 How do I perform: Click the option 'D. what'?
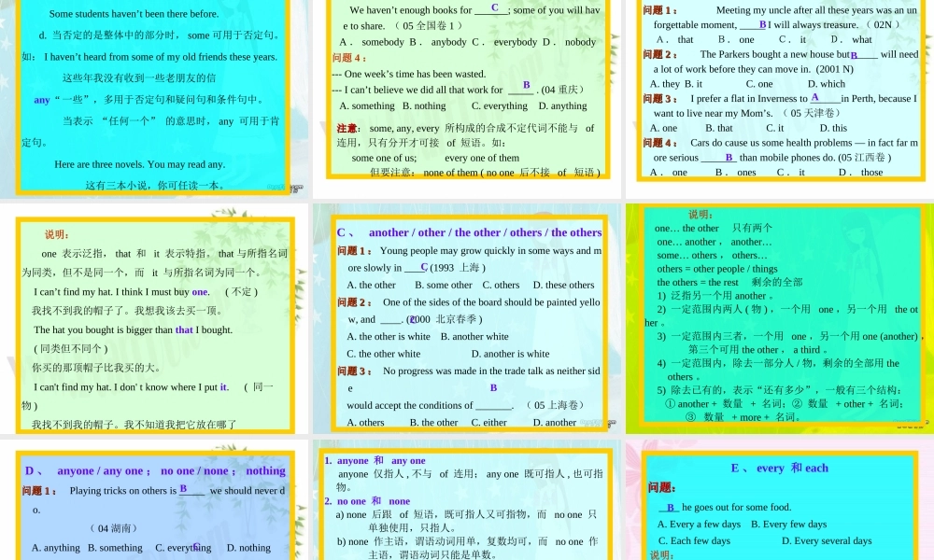851,40
